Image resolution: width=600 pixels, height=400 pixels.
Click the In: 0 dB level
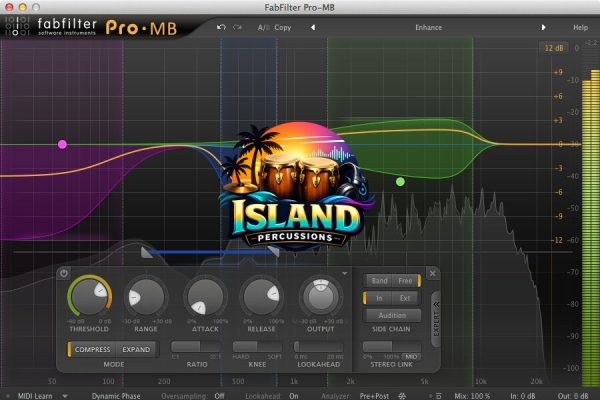[523, 396]
